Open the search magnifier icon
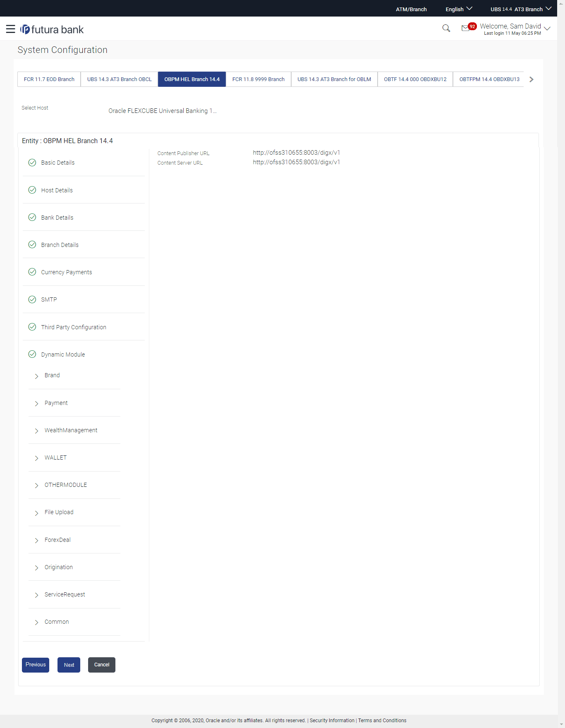This screenshot has height=728, width=565. click(446, 28)
